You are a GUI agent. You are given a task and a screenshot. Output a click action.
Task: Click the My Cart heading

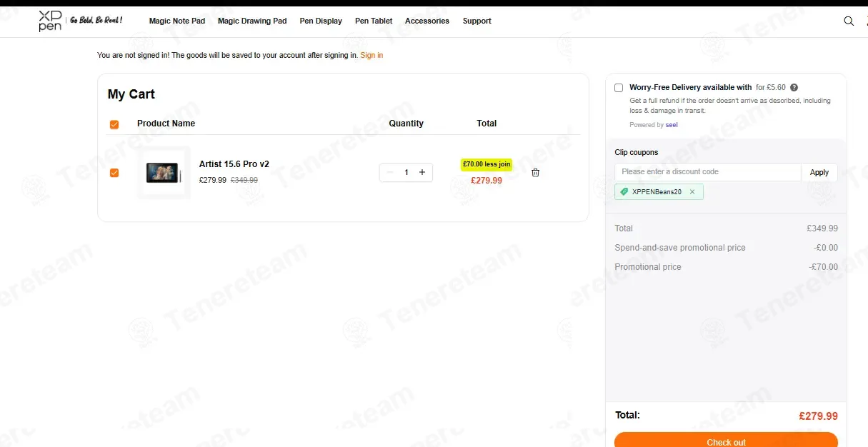coord(131,94)
